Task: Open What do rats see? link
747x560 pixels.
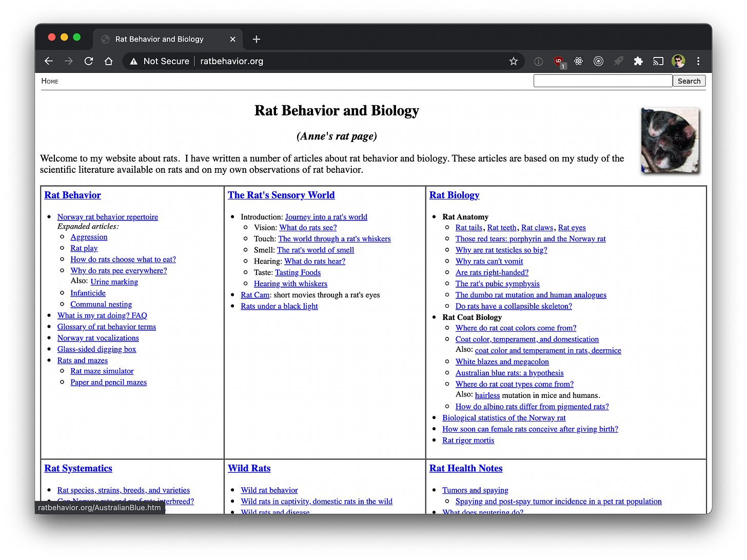Action: [308, 227]
